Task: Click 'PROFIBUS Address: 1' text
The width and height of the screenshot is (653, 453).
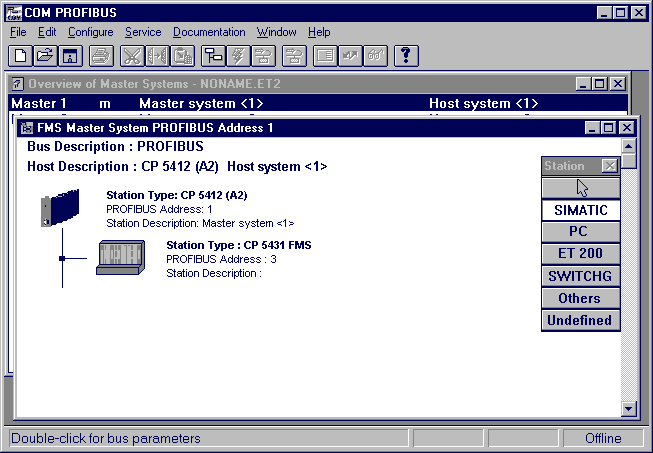Action: pos(159,209)
